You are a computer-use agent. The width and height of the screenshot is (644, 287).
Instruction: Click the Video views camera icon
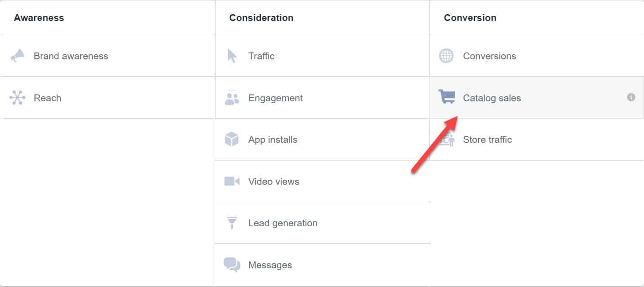click(232, 181)
